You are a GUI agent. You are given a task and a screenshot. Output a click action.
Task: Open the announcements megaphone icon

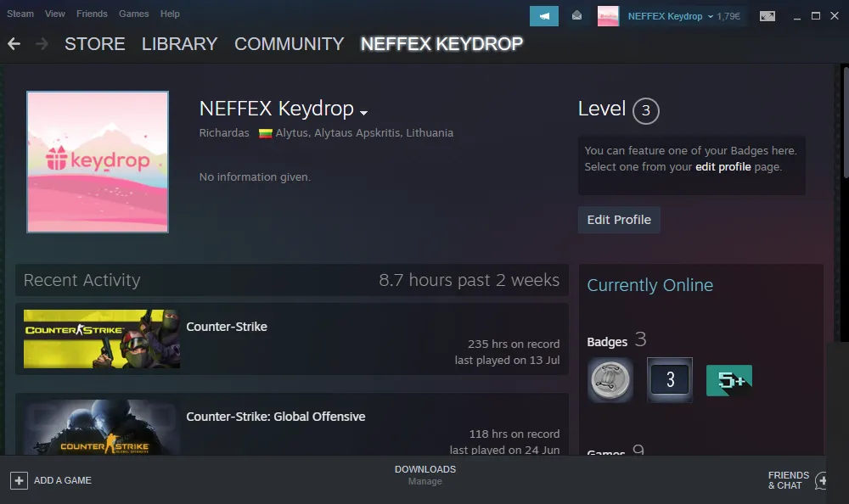tap(543, 16)
